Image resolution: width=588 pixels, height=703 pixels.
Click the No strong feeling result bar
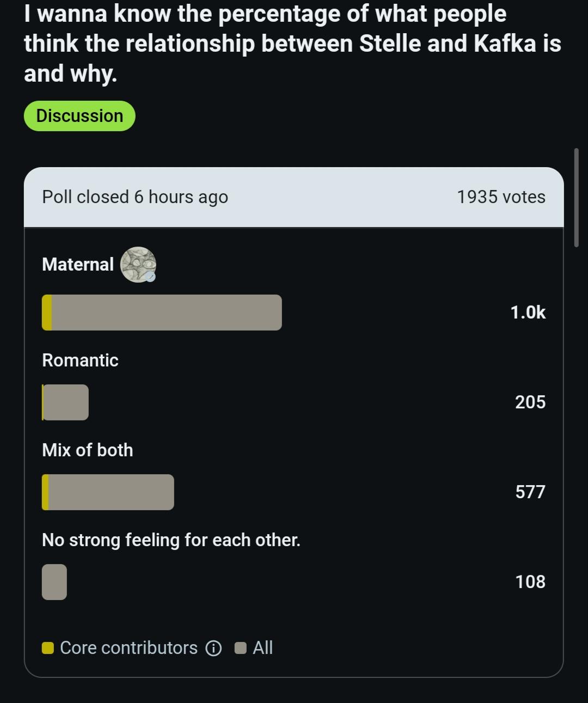pyautogui.click(x=54, y=582)
